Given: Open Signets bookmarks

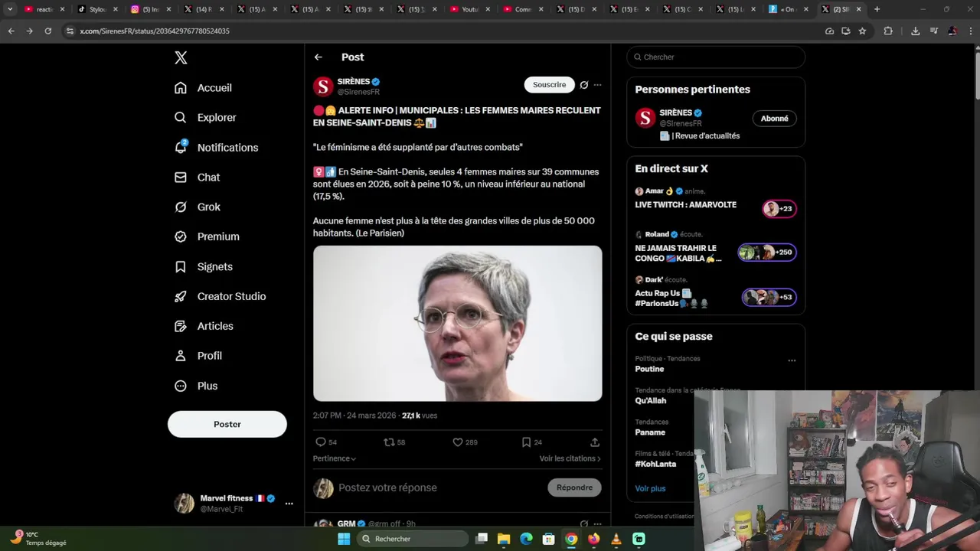Looking at the screenshot, I should click(x=204, y=267).
